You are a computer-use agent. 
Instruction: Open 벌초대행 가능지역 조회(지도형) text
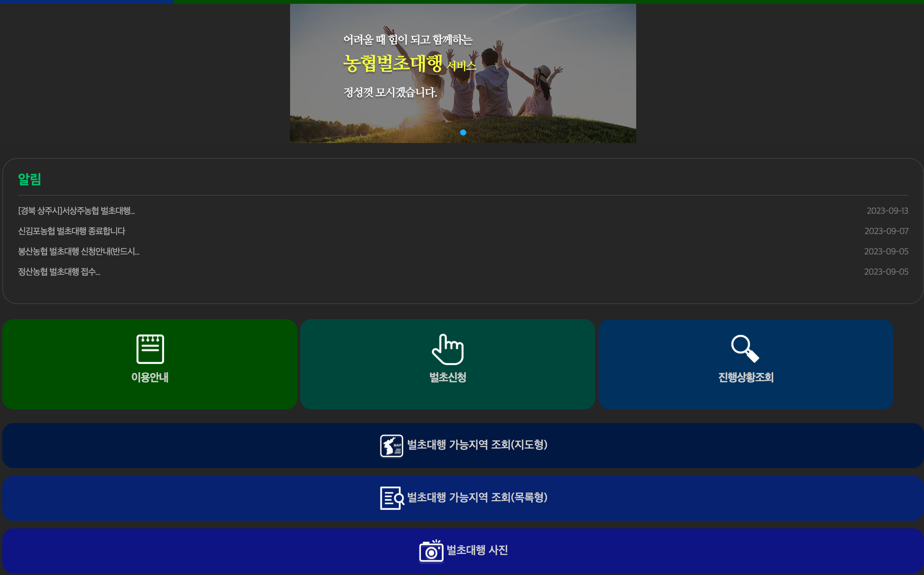(x=477, y=444)
